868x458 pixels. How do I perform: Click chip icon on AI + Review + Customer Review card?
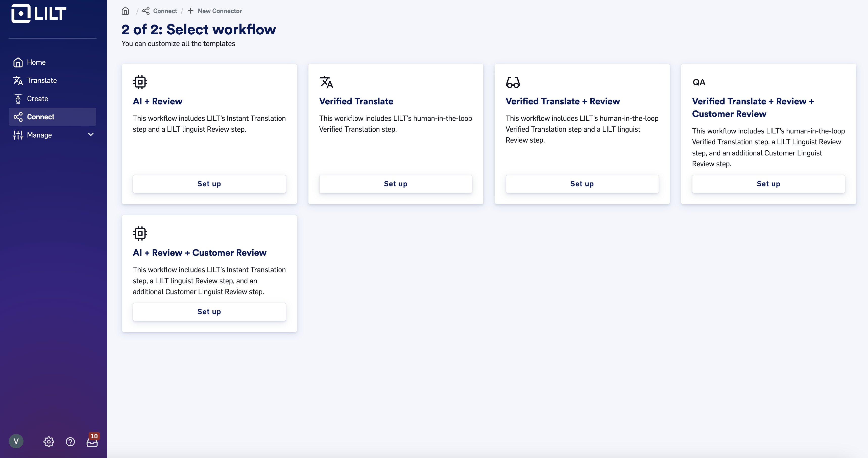coord(140,233)
